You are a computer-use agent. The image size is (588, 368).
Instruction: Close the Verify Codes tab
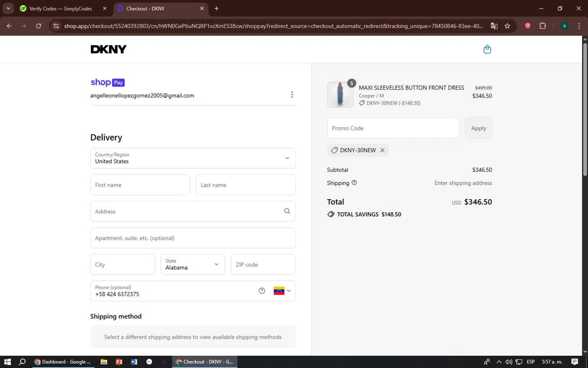pyautogui.click(x=105, y=8)
